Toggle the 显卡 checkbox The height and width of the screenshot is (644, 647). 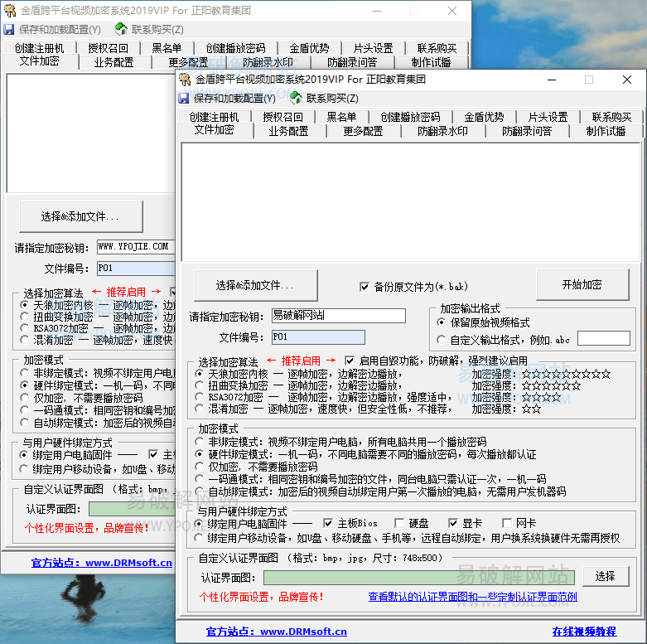click(452, 524)
